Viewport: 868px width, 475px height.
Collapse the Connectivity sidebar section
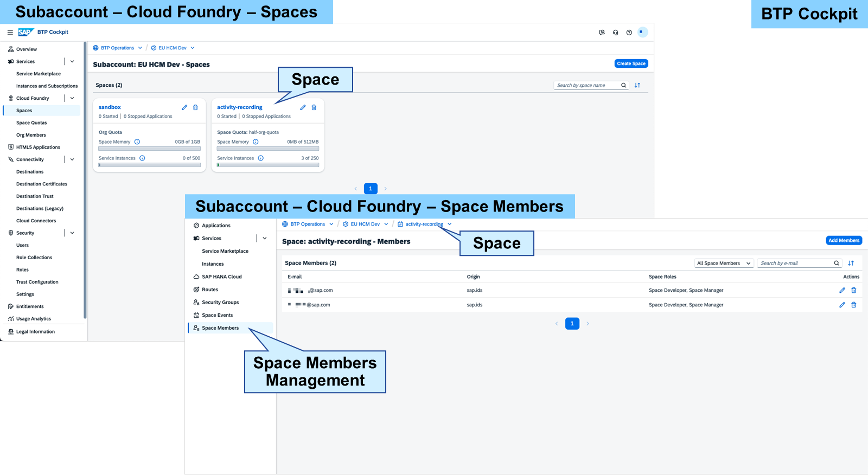pos(72,159)
